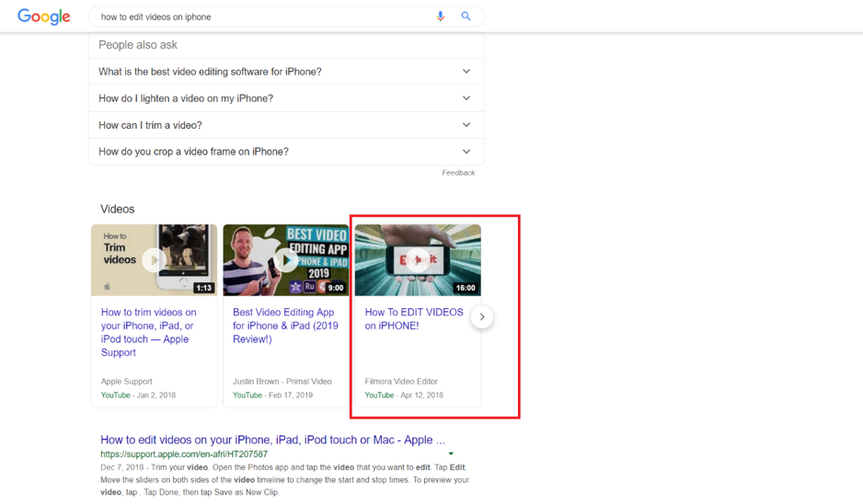
Task: Expand 'How do I lighten a video' question
Action: (286, 98)
